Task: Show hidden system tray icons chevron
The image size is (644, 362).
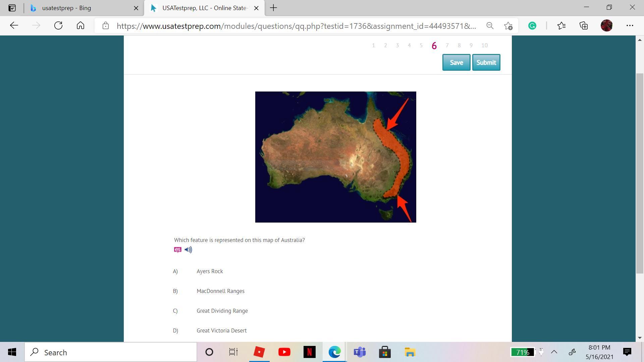Action: [x=554, y=352]
